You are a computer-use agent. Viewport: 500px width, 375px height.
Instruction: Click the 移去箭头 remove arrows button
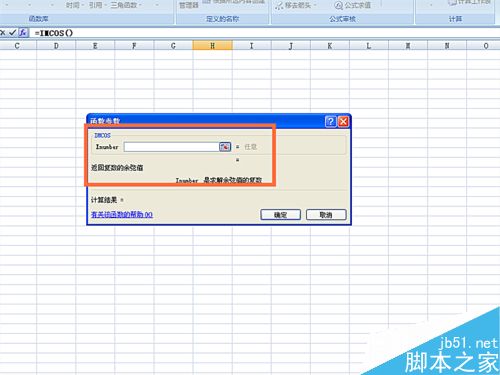coord(296,5)
